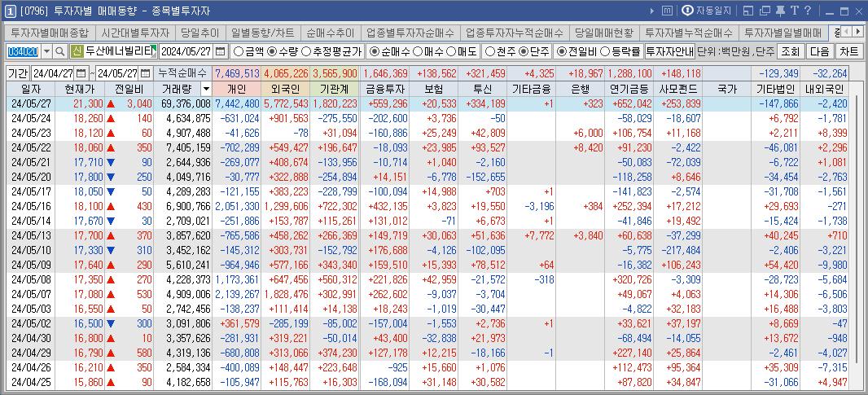Viewport: 868px width, 395px height.
Task: Open the stock code search magnifier
Action: pyautogui.click(x=59, y=51)
